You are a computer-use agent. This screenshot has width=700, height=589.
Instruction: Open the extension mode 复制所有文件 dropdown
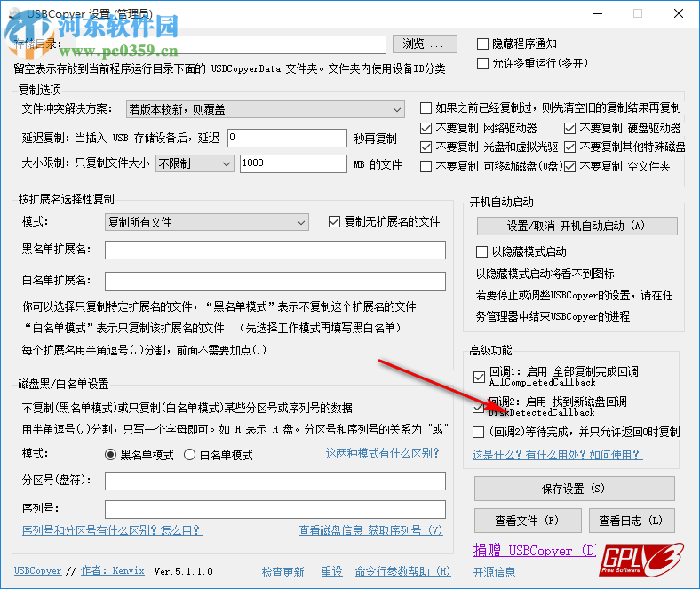coord(207,222)
